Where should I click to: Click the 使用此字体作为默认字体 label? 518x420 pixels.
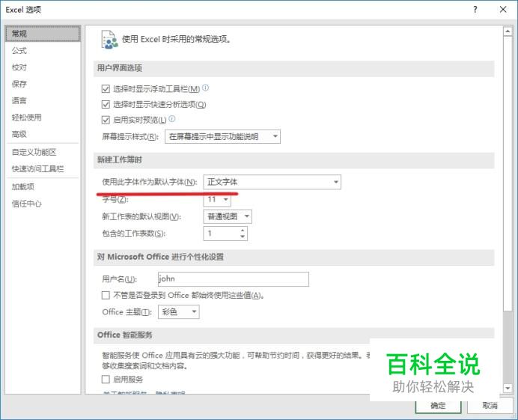click(149, 182)
